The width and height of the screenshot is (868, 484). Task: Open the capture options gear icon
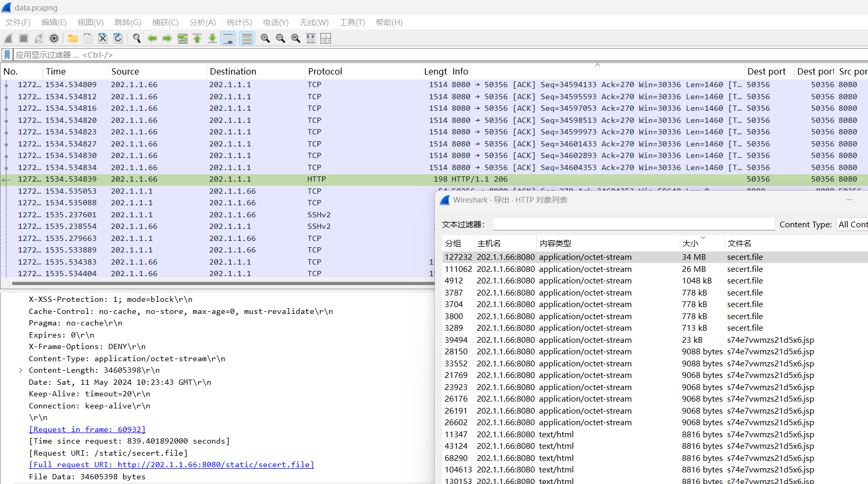click(54, 38)
